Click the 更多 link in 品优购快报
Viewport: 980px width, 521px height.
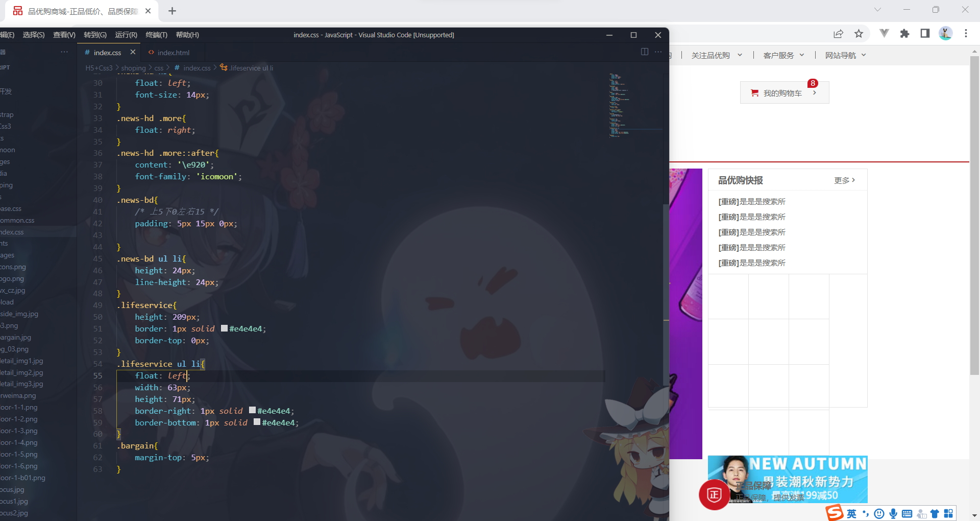tap(845, 180)
